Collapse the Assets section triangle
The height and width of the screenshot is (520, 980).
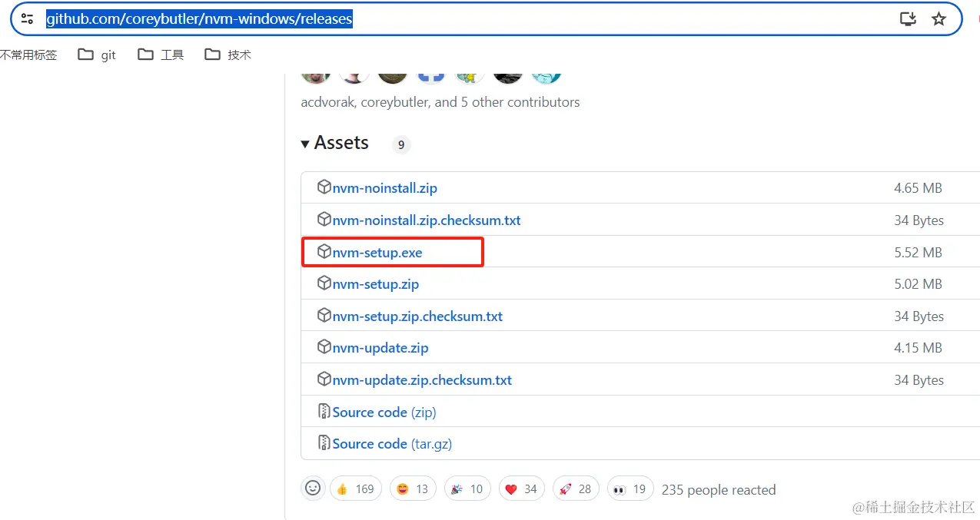tap(305, 144)
